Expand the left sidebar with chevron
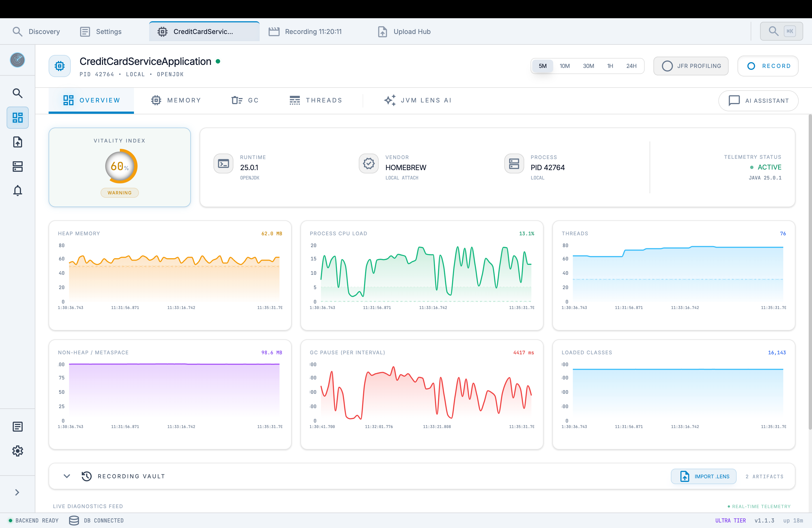 click(17, 492)
